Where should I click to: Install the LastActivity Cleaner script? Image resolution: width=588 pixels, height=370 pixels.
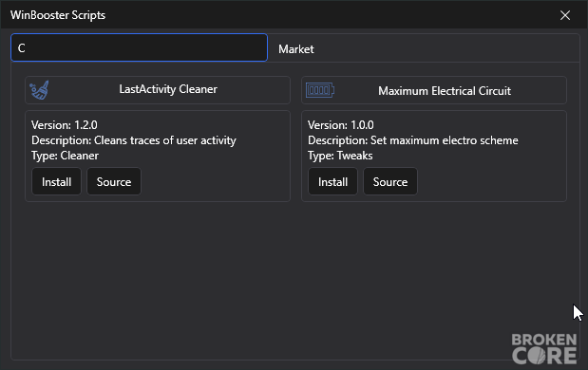click(x=56, y=181)
